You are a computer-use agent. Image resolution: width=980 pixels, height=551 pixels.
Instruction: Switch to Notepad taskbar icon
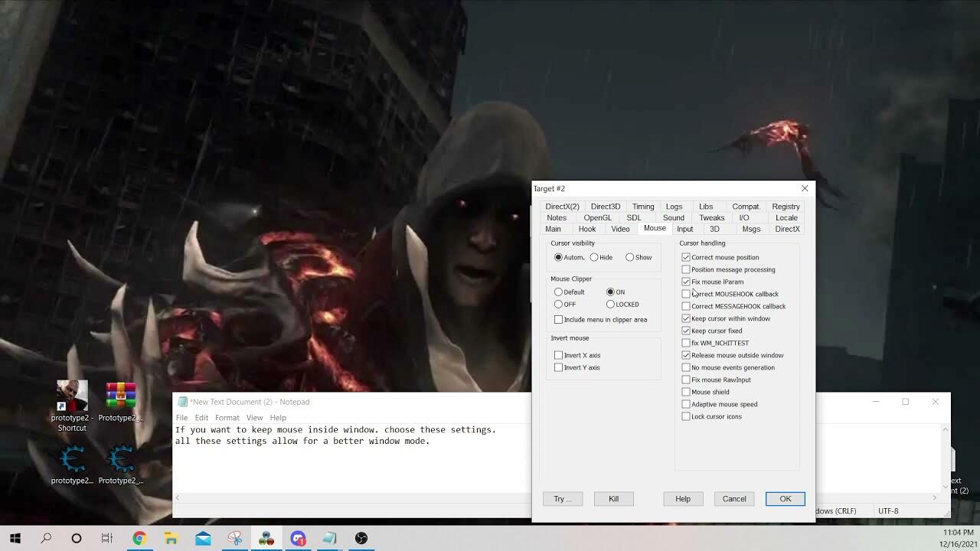pyautogui.click(x=329, y=539)
